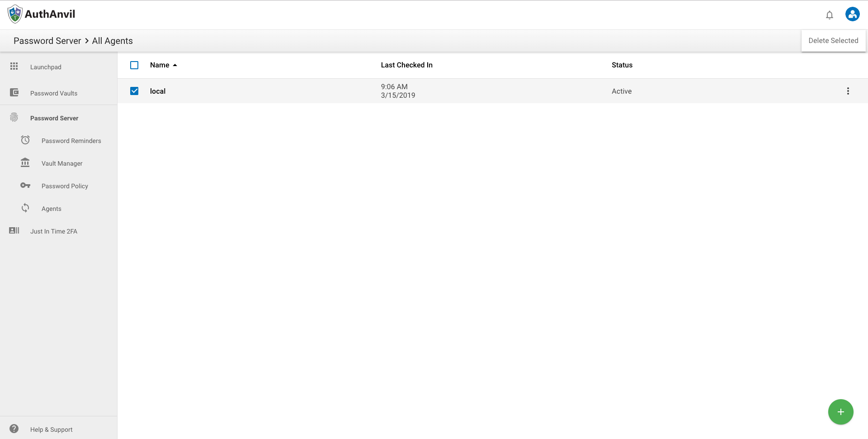Toggle the select-all checkbox in header

click(134, 65)
